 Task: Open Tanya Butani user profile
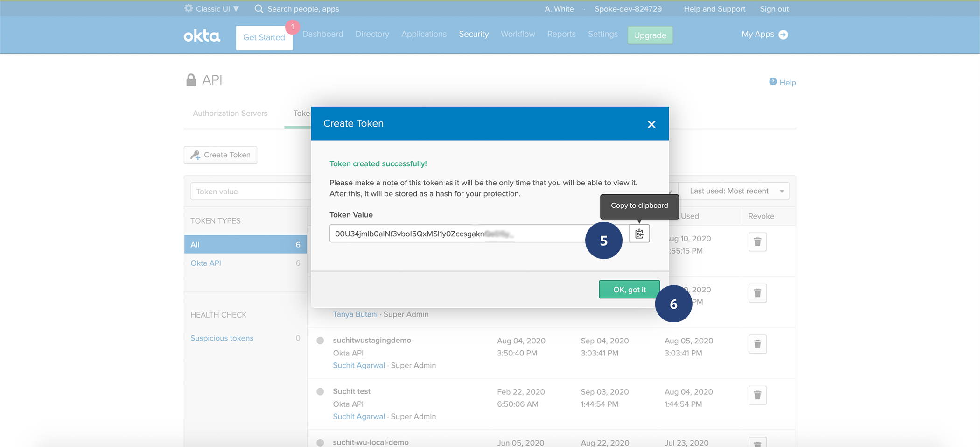[355, 314]
